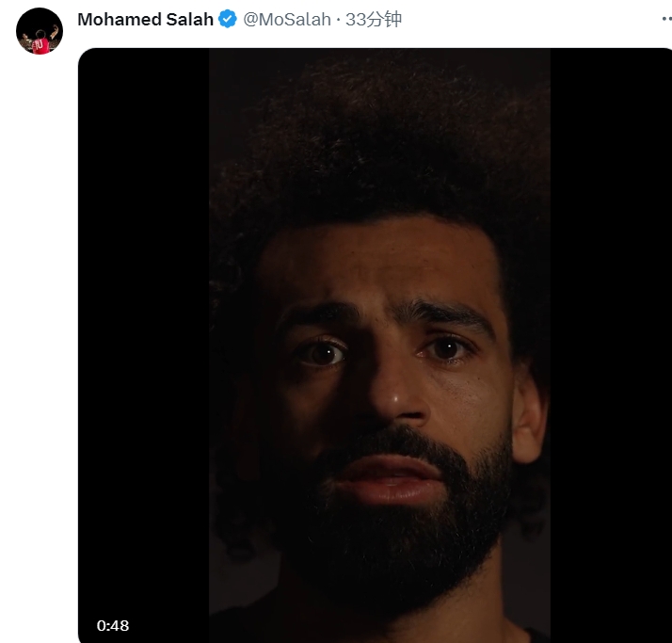Screen dimensions: 672x643
Task: Open the tweet via 33分钟 timestamp
Action: pyautogui.click(x=374, y=19)
